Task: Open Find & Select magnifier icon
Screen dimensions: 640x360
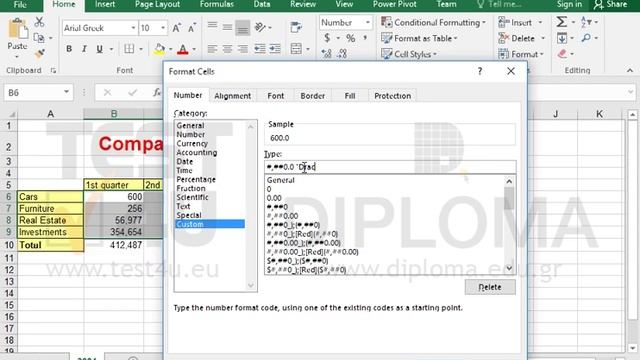Action: tap(586, 38)
